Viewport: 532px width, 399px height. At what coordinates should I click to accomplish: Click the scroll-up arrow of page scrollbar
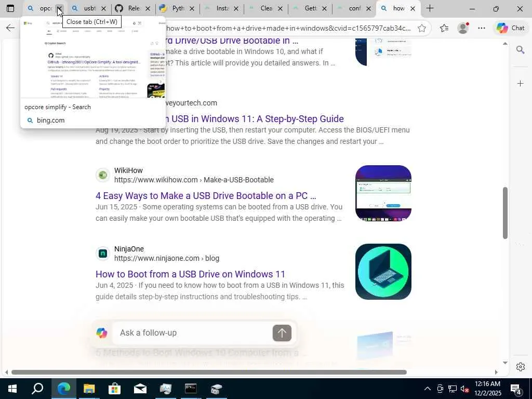point(505,44)
